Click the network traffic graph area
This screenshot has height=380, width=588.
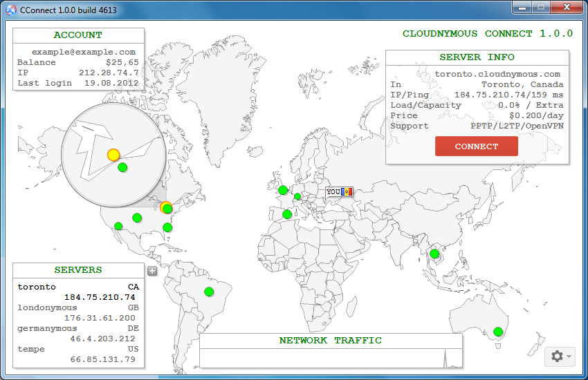coord(331,359)
